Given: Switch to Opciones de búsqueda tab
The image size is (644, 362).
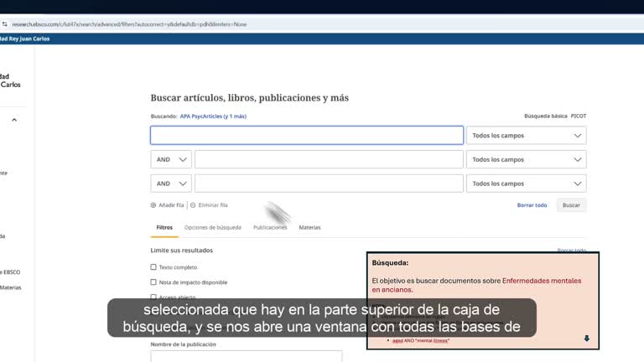Looking at the screenshot, I should pyautogui.click(x=213, y=227).
